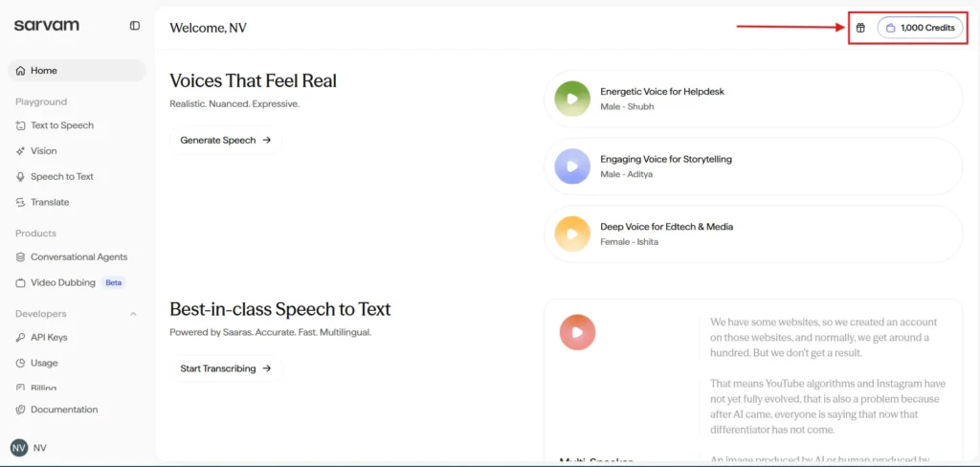Open the 1,000 Credits balance button
This screenshot has width=980, height=467.
(x=920, y=28)
